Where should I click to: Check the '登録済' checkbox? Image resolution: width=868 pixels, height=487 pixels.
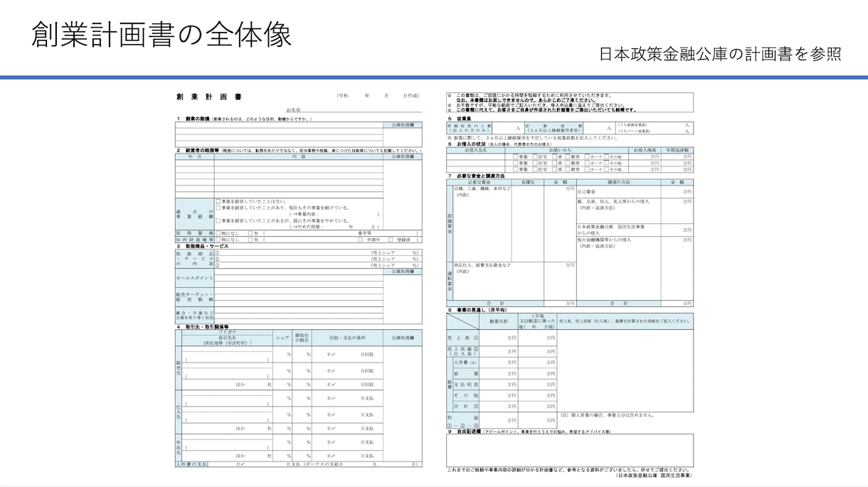391,240
